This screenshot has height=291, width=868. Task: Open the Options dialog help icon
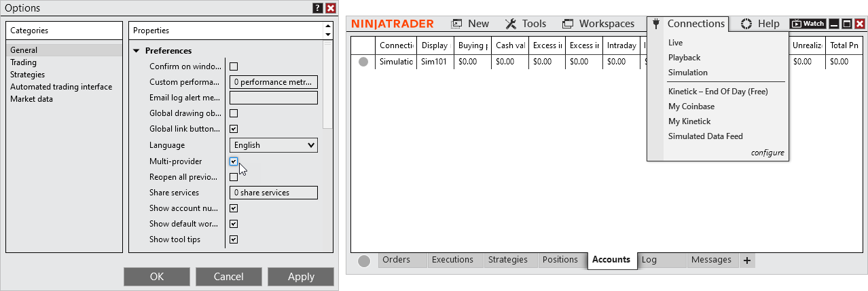point(317,8)
